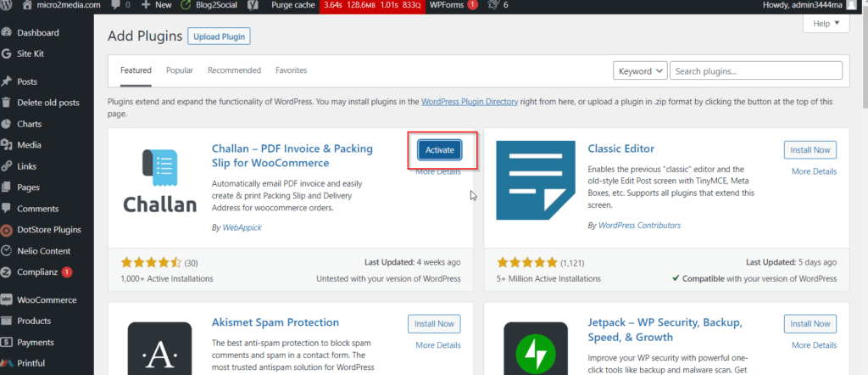
Task: Switch to the Recommended tab
Action: tap(234, 70)
